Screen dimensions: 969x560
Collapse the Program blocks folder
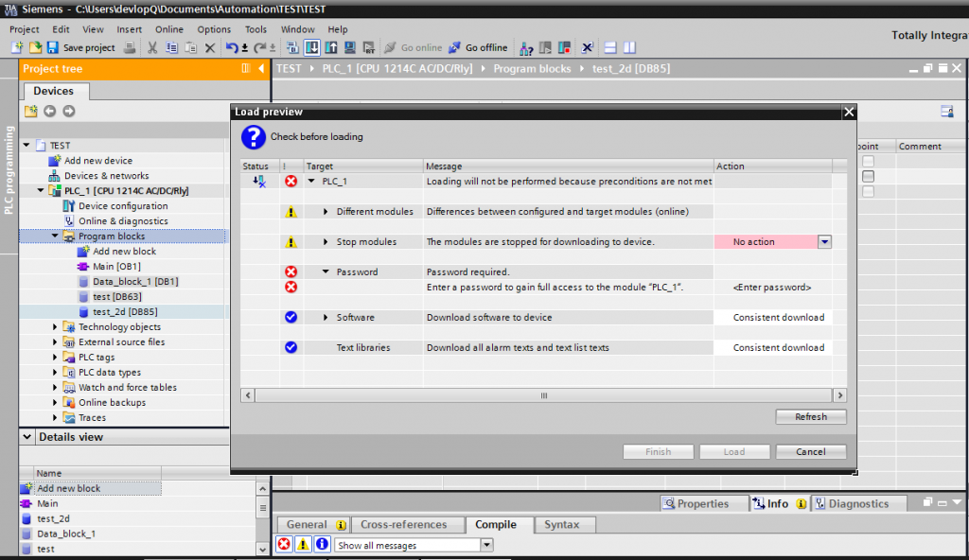coord(55,236)
